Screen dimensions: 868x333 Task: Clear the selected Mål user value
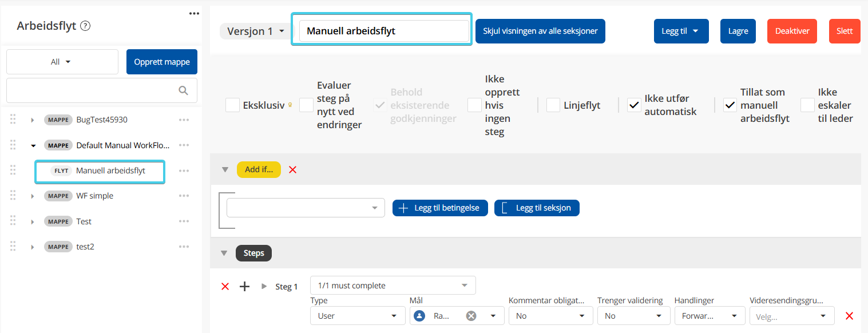(x=471, y=316)
